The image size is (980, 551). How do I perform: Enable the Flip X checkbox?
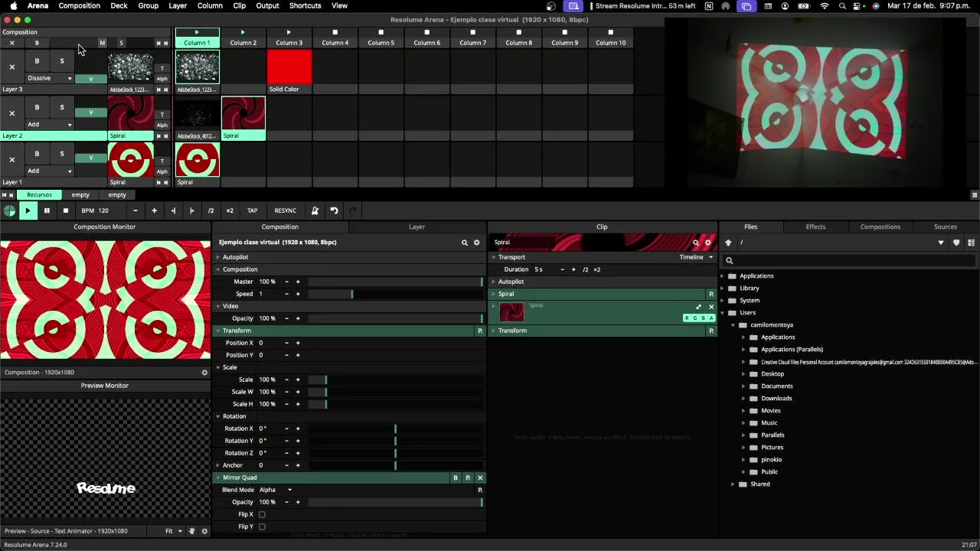click(262, 514)
